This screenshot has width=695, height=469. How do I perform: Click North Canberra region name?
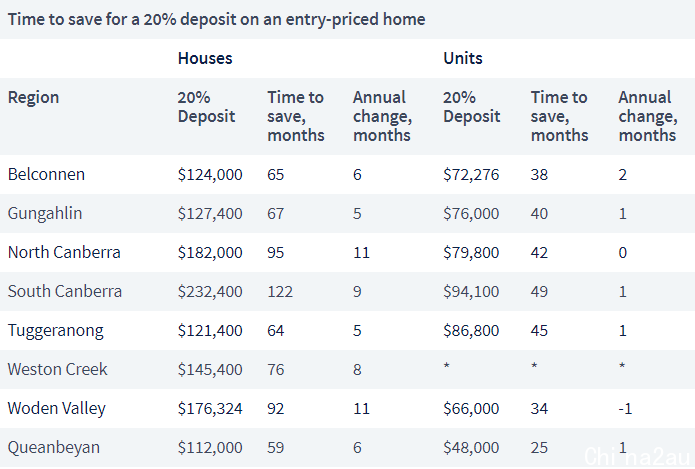pyautogui.click(x=64, y=252)
